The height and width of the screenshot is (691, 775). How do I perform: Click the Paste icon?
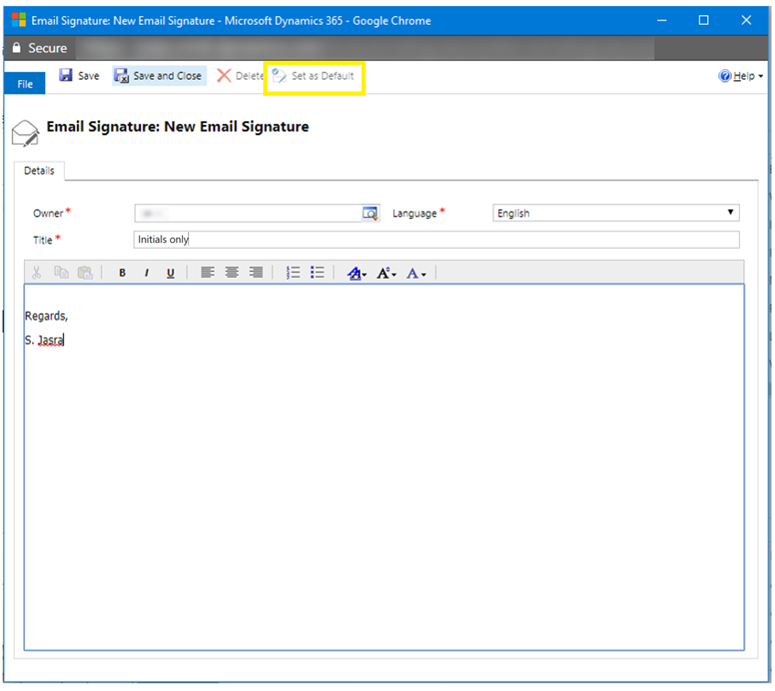(85, 272)
